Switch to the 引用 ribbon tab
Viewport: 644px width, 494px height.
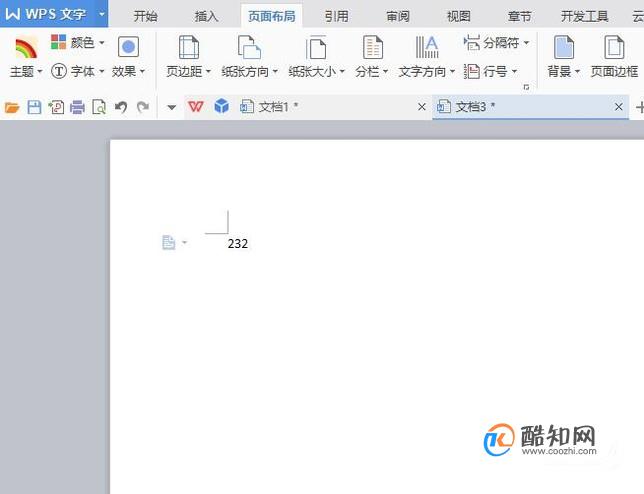pyautogui.click(x=336, y=16)
